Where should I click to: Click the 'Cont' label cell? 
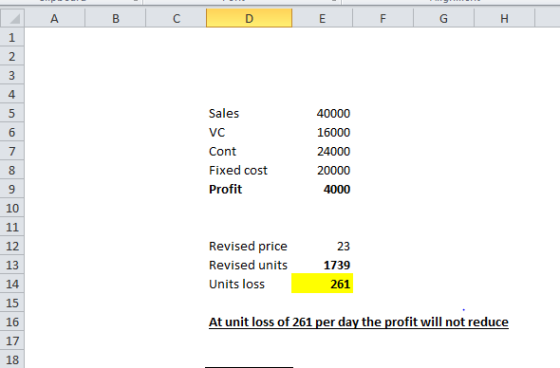[x=249, y=151]
